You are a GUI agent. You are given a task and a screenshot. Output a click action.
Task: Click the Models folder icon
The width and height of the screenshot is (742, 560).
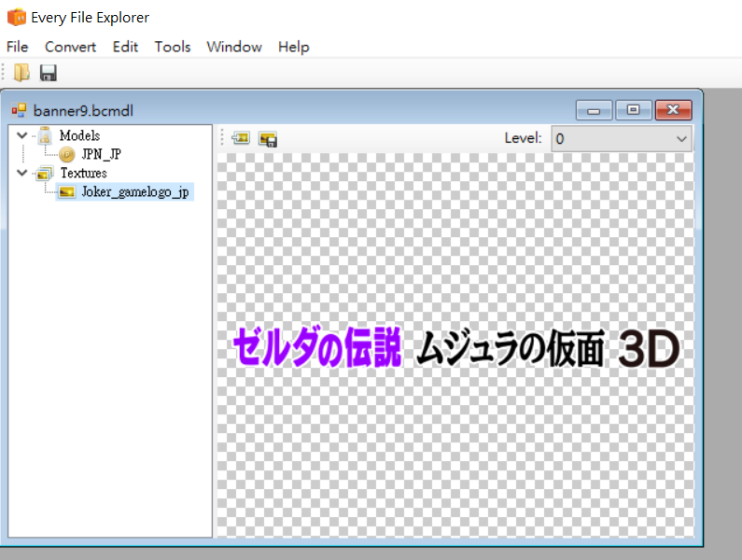(x=45, y=135)
